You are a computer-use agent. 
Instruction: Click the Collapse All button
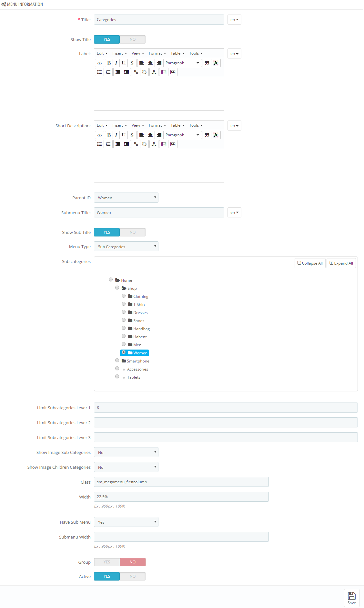pyautogui.click(x=310, y=263)
